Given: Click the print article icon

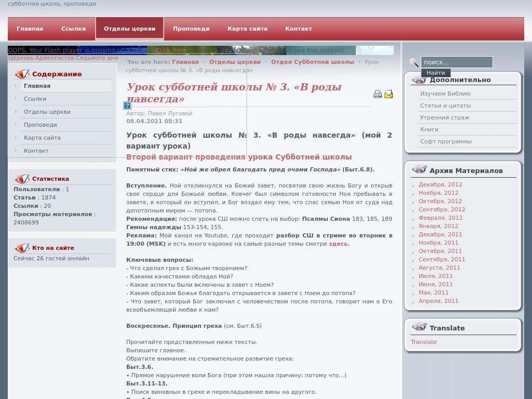Looking at the screenshot, I should click(378, 94).
